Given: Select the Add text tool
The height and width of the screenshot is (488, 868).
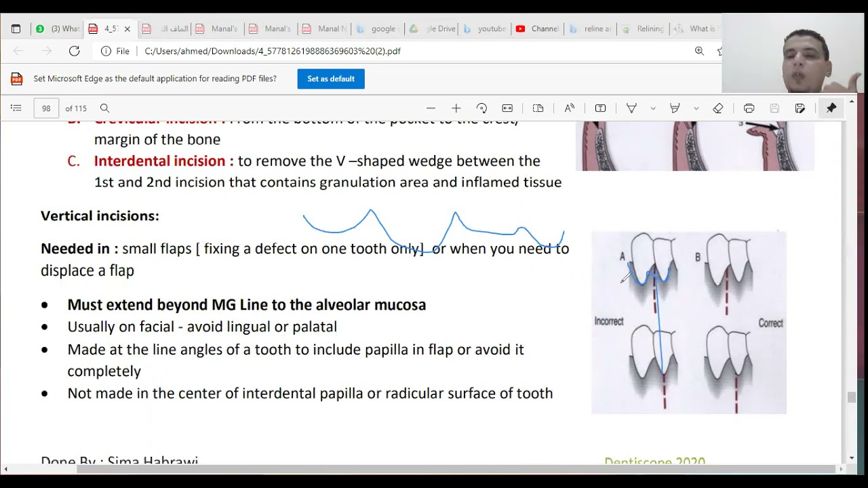Looking at the screenshot, I should tap(600, 108).
